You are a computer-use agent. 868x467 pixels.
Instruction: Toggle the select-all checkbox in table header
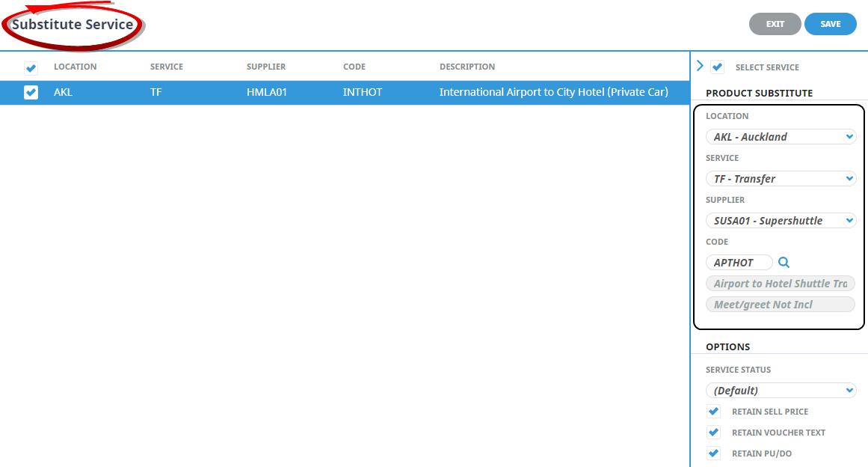[31, 68]
